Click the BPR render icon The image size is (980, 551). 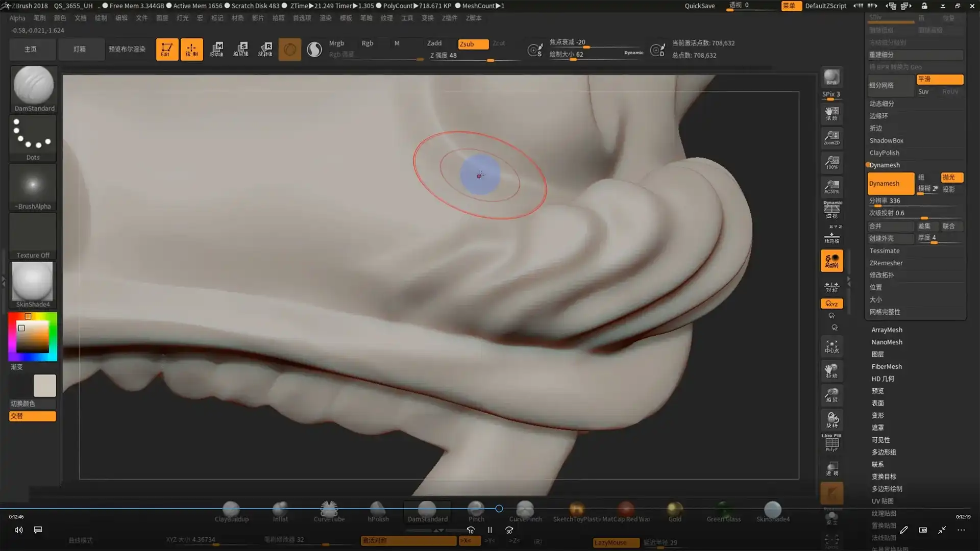point(831,78)
